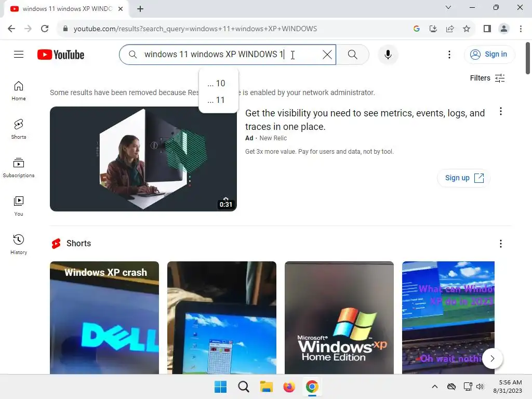Image resolution: width=532 pixels, height=399 pixels.
Task: View History from the sidebar
Action: tap(19, 244)
